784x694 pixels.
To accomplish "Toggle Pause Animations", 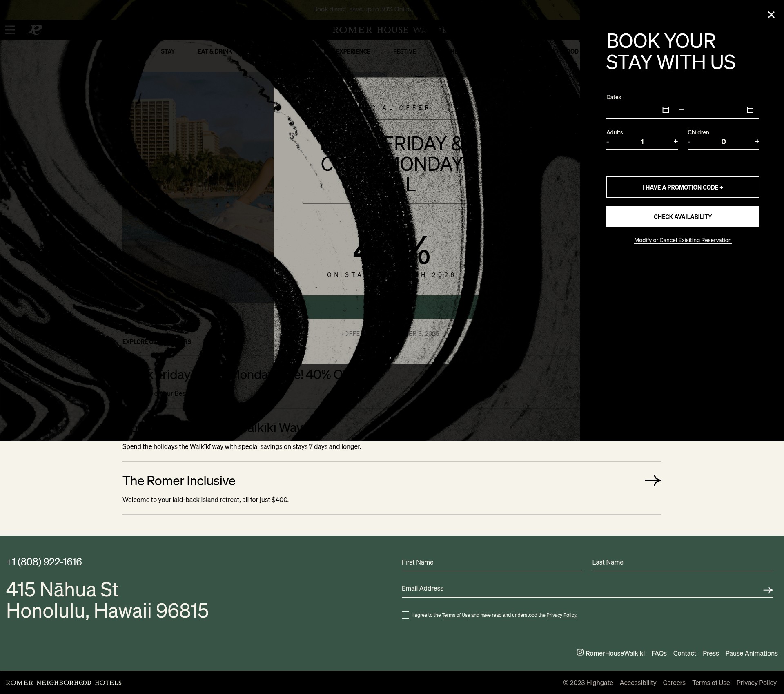I will (751, 653).
